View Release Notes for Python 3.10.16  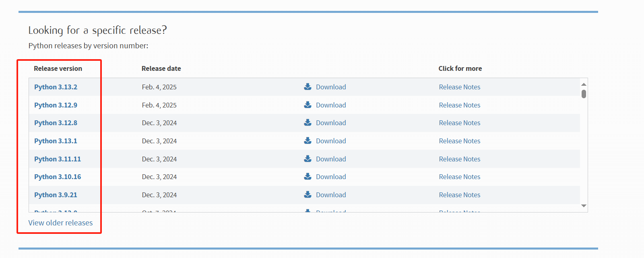coord(460,177)
